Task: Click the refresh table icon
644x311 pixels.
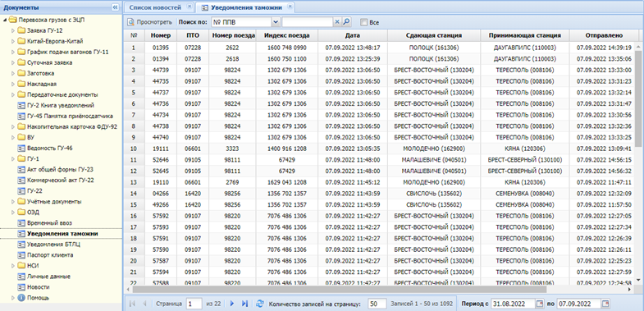Action: (x=259, y=304)
